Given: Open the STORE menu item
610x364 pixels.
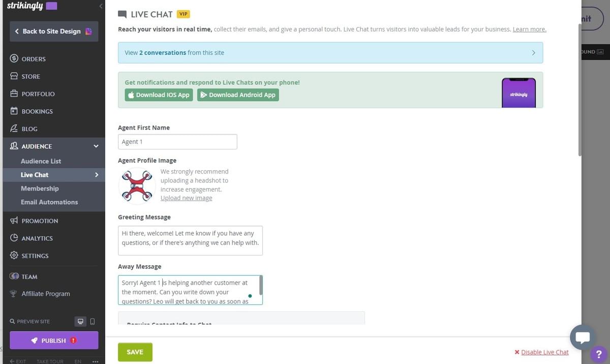Looking at the screenshot, I should click(x=30, y=76).
